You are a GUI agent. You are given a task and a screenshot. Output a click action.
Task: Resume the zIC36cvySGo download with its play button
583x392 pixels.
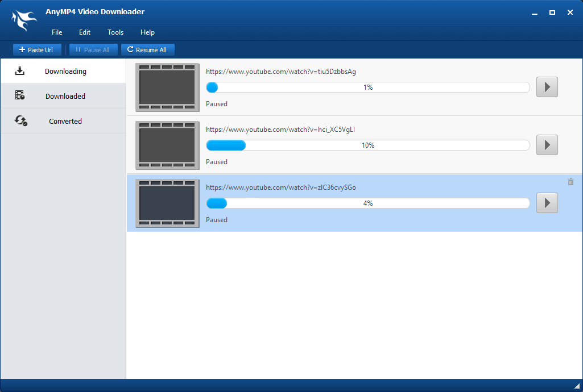(547, 203)
